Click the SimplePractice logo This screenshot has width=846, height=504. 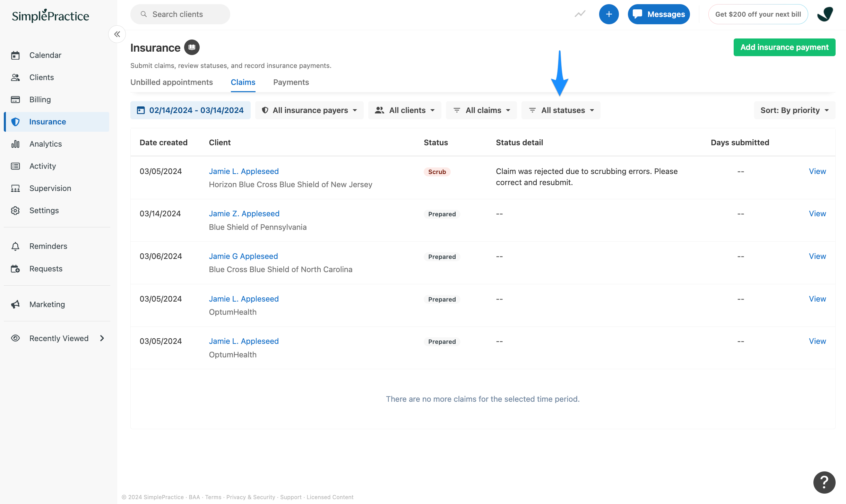click(x=51, y=16)
